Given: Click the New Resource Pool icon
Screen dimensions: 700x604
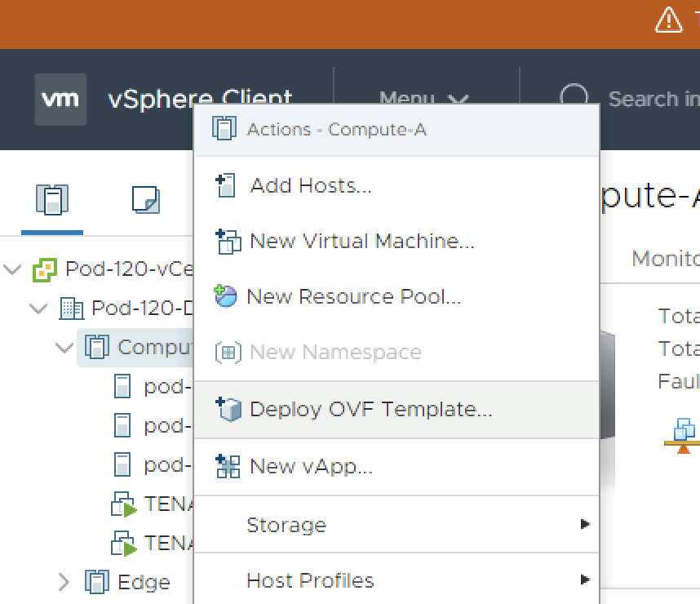Looking at the screenshot, I should pyautogui.click(x=226, y=296).
